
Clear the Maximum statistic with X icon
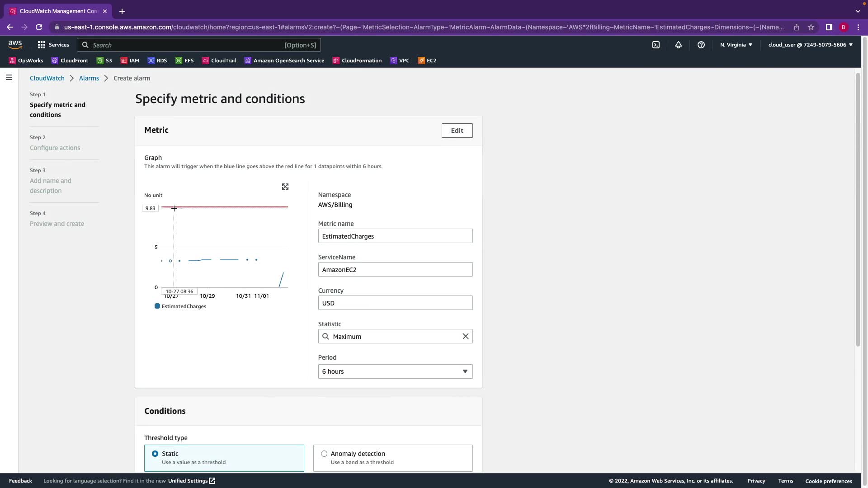pyautogui.click(x=465, y=336)
